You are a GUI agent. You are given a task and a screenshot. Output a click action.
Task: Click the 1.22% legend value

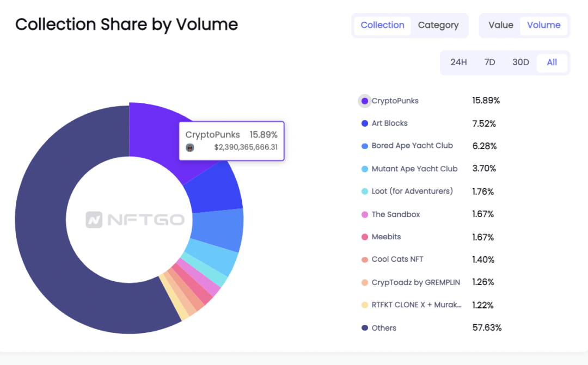482,305
